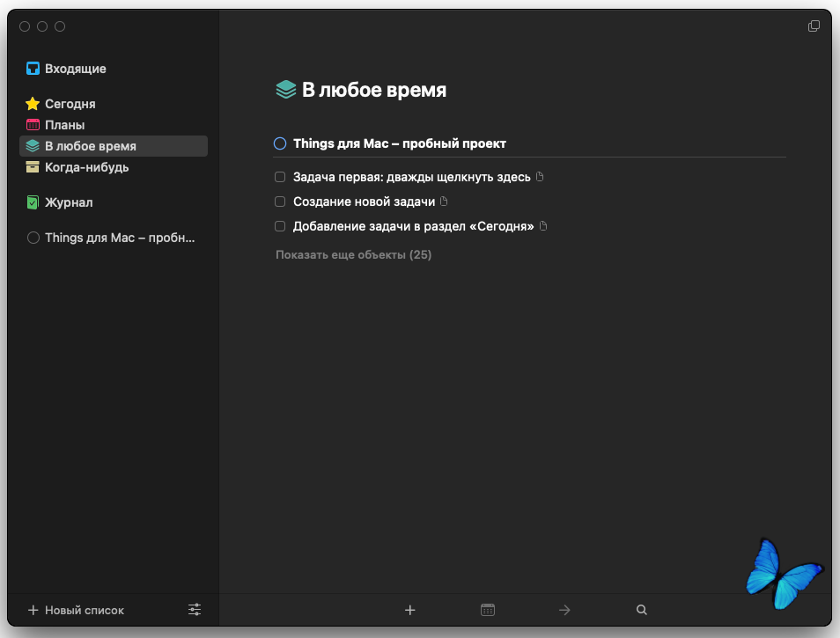Switch to «Сегодня» list in sidebar

click(x=70, y=104)
